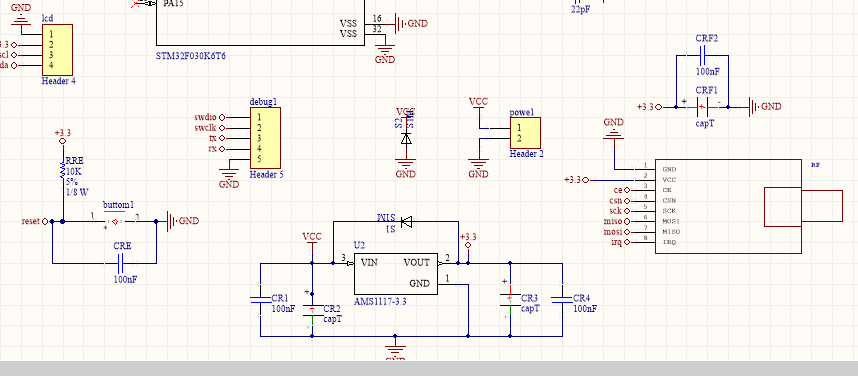Select the STM32F030K6T6 part label

click(191, 55)
